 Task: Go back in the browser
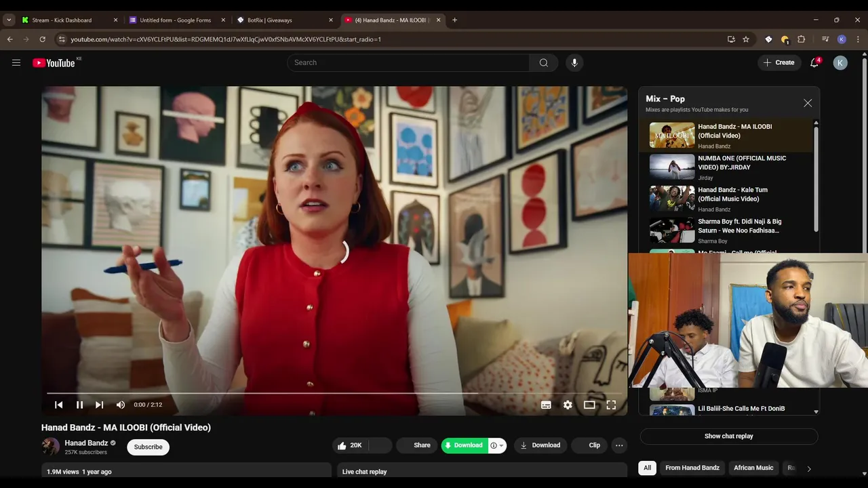tap(9, 39)
